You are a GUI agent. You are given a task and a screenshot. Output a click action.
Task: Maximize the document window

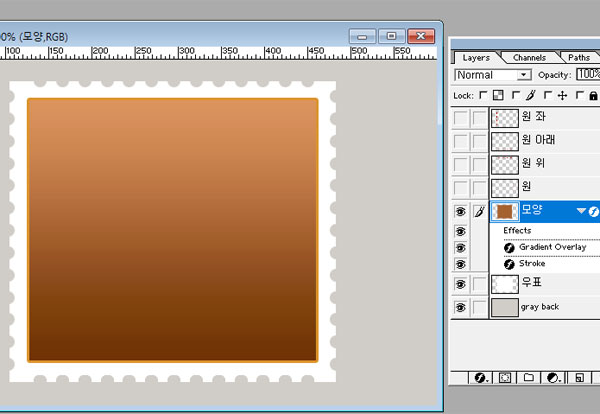coord(391,36)
